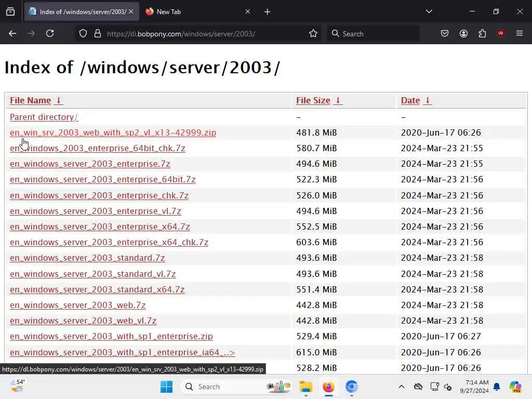
Task: Expand the list all tabs dropdown
Action: (x=429, y=11)
